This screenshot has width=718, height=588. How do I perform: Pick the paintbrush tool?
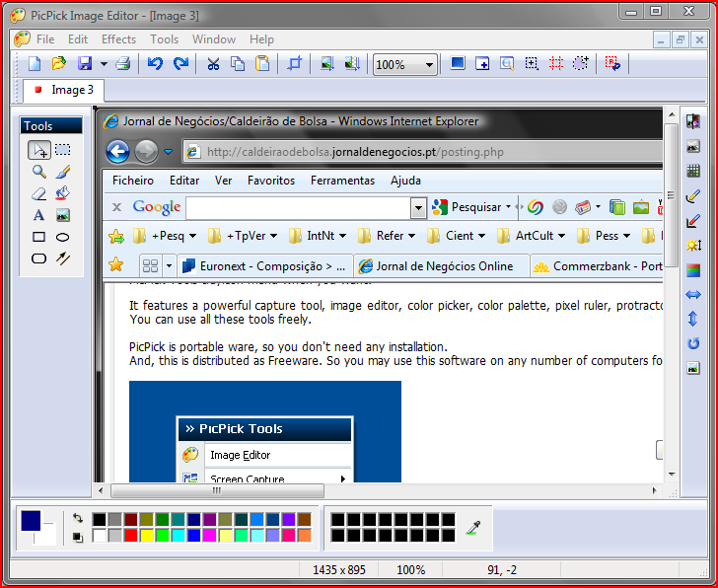pyautogui.click(x=63, y=172)
